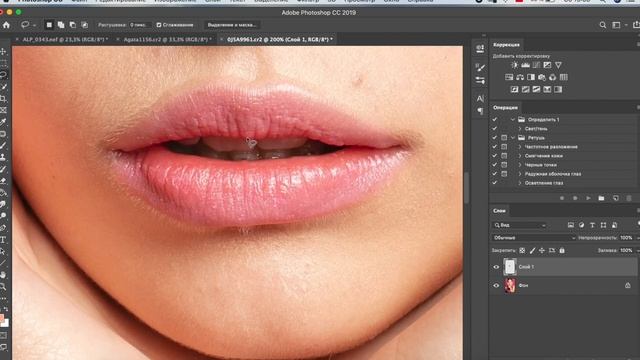Lock transparent pixels of layer
Image resolution: width=640 pixels, height=360 pixels.
tap(522, 250)
